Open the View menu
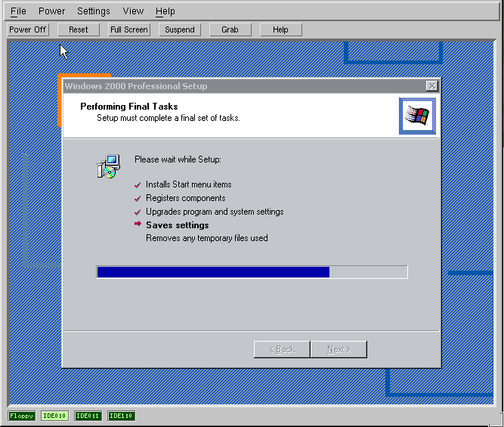 coord(133,11)
